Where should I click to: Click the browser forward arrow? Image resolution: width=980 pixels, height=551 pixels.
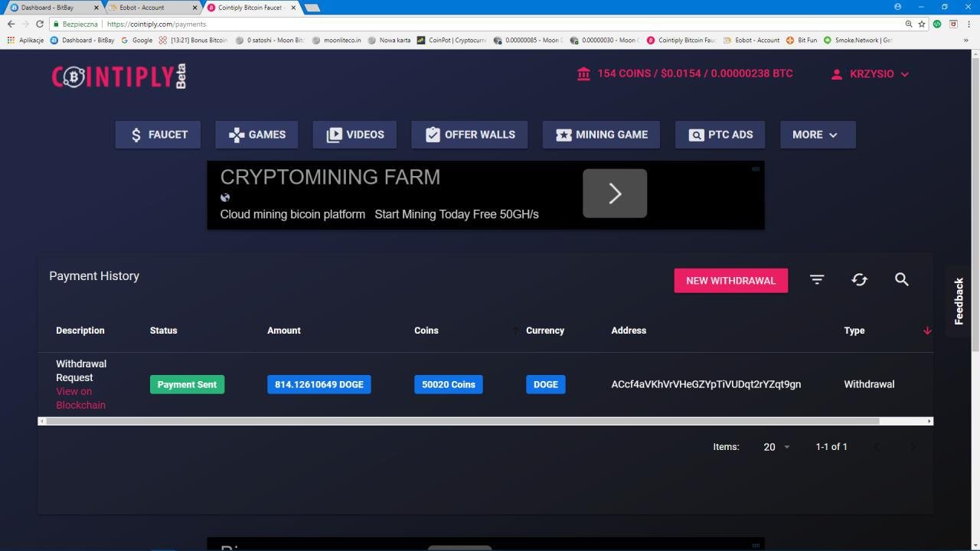pos(25,24)
